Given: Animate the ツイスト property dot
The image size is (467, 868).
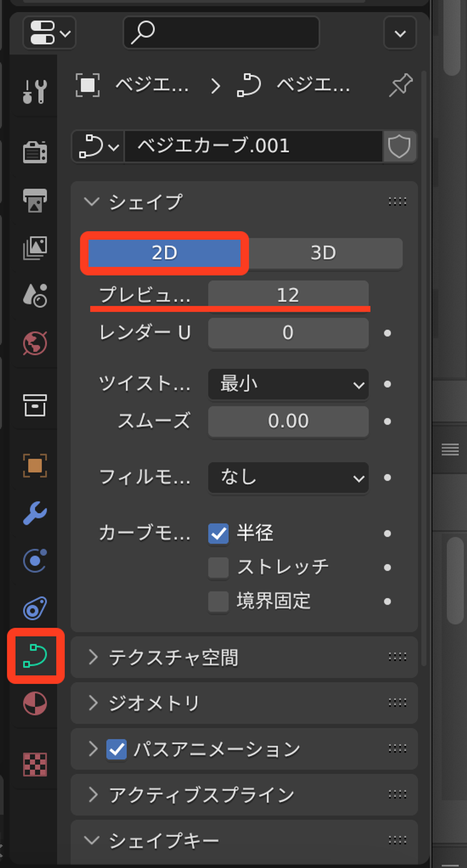Looking at the screenshot, I should point(387,384).
